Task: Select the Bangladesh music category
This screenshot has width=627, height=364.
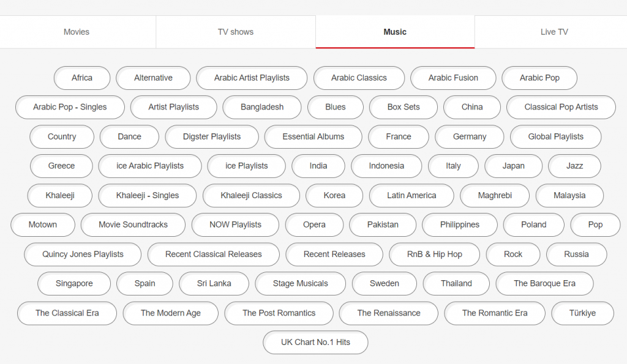Action: tap(262, 107)
